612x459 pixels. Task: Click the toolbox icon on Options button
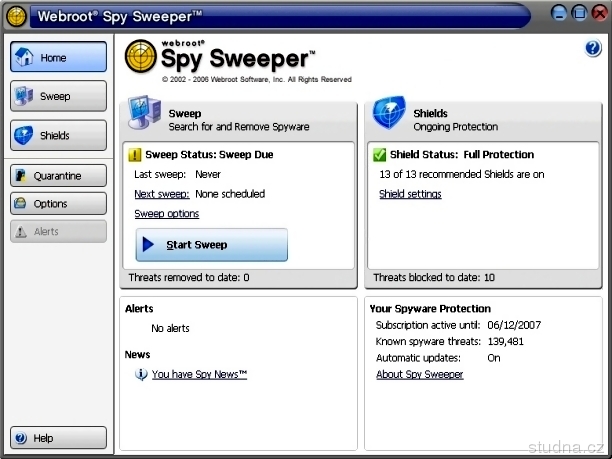pos(20,203)
